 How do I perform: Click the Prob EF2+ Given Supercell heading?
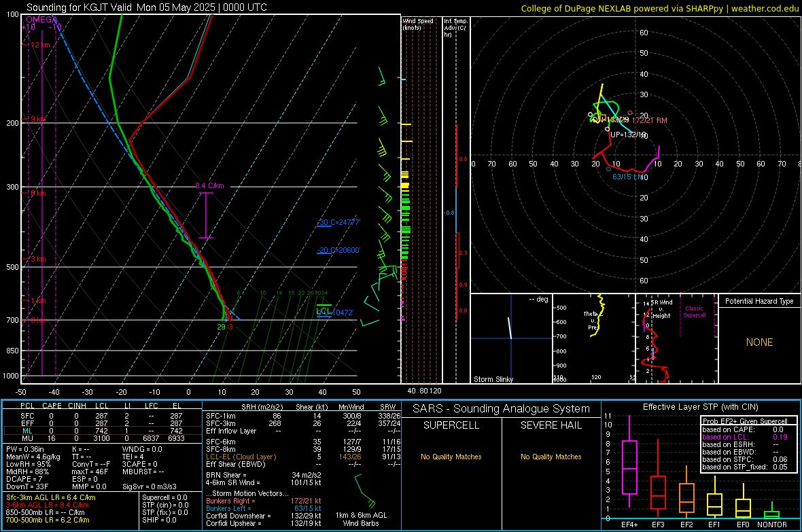tap(745, 421)
